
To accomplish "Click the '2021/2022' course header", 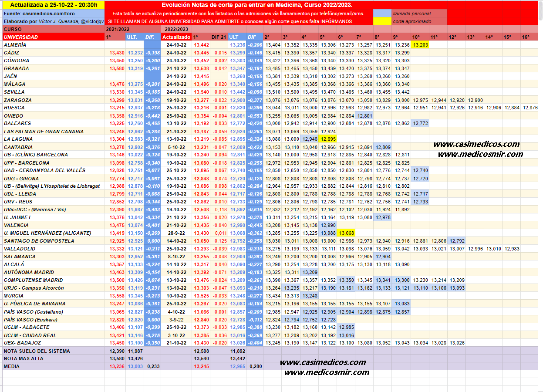I will (x=118, y=29).
